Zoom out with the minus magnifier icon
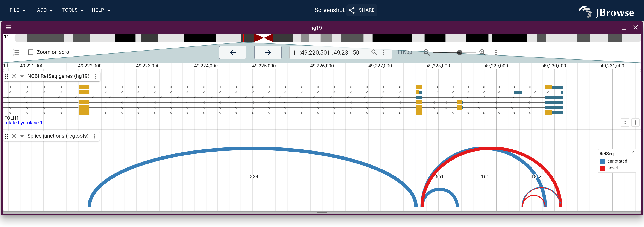 tap(427, 52)
